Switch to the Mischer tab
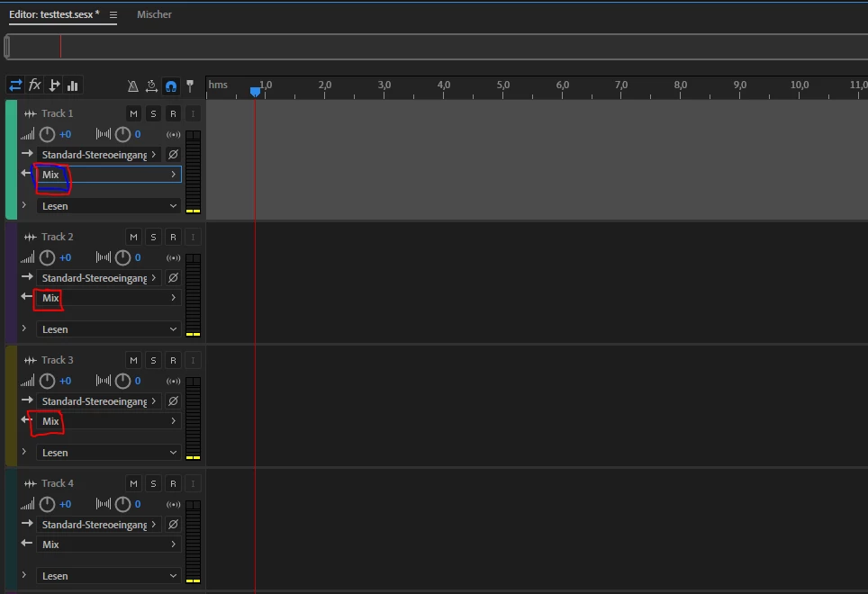This screenshot has width=868, height=594. tap(154, 14)
